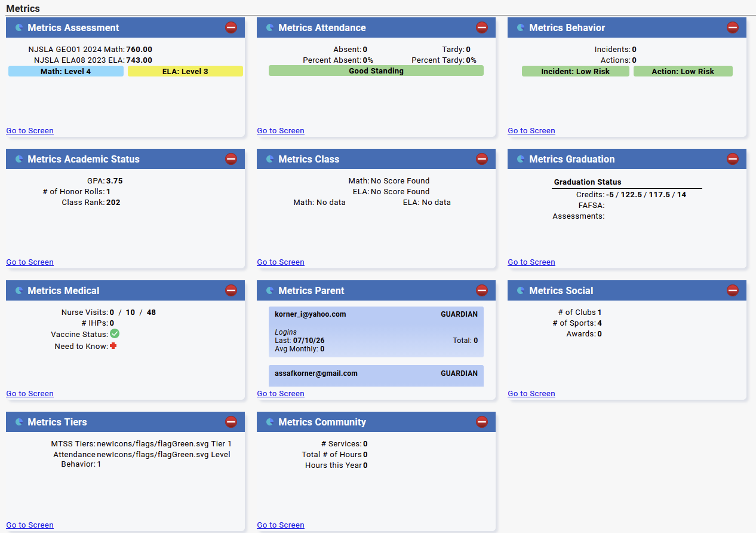Open Go to Screen in Metrics Assessment
Screen dimensions: 756x533
[30, 131]
